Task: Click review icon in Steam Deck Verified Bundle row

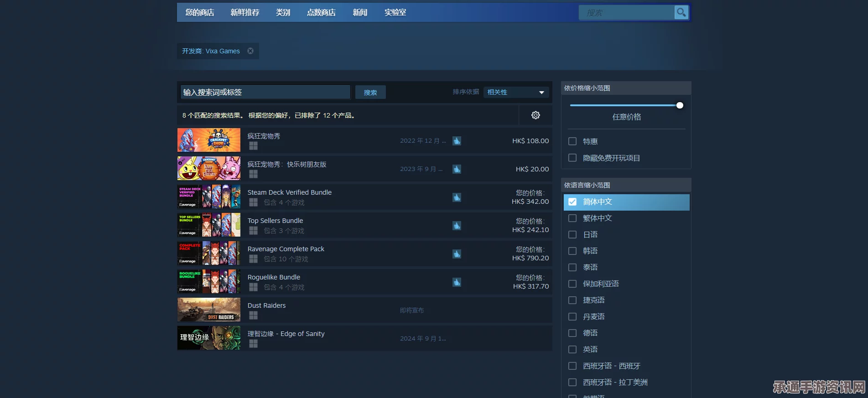Action: pyautogui.click(x=457, y=197)
